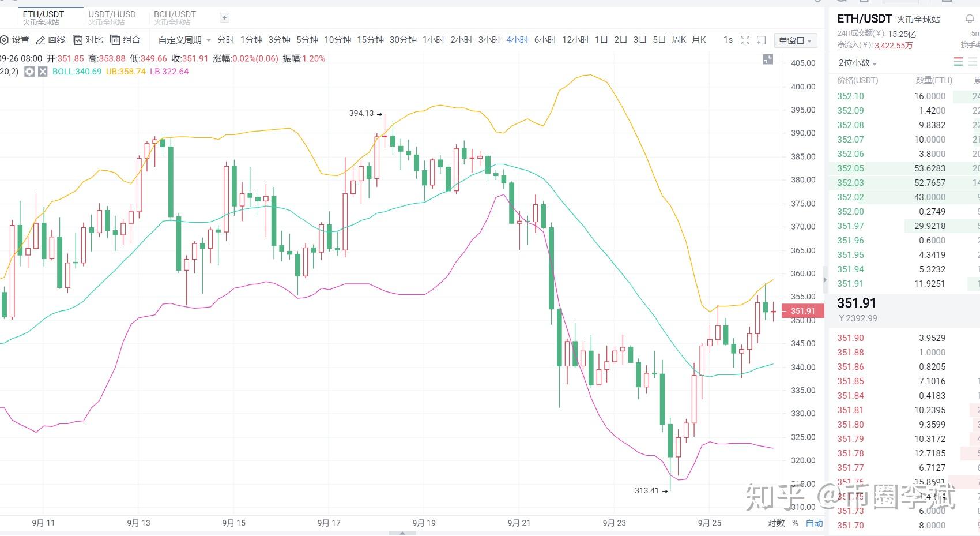
Task: Open the 2 decimals (2位小数) dropdown
Action: point(857,63)
